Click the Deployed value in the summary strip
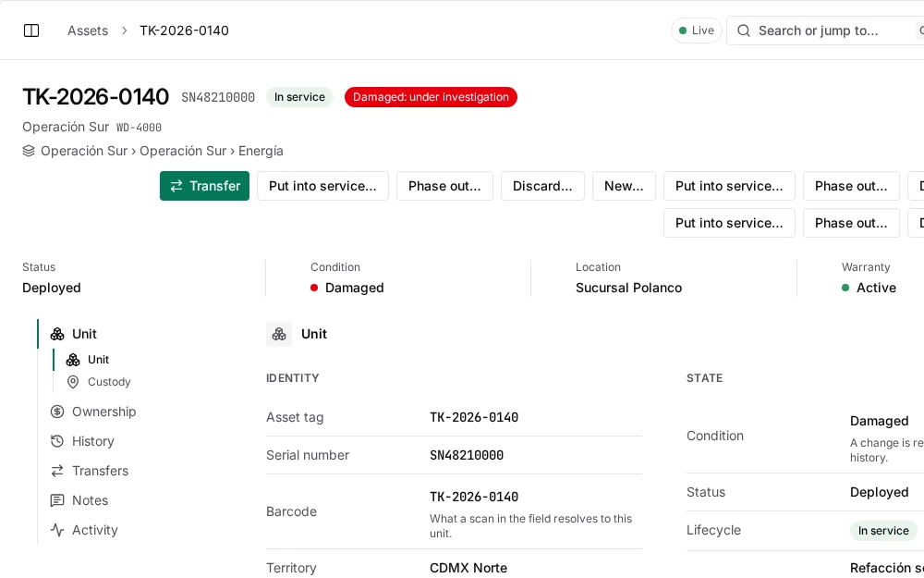Screen dimensions: 924x578 (51, 288)
